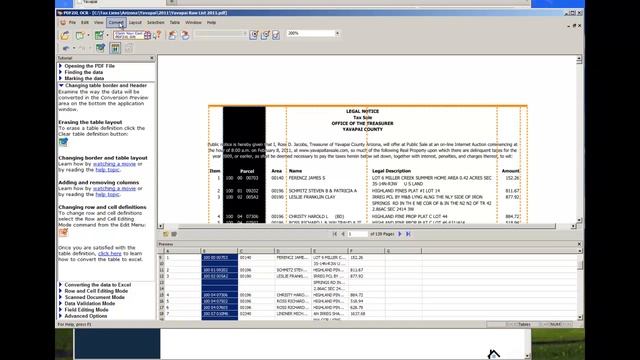Screen dimensions: 640x360
Task: Open the Convert menu
Action: [116, 22]
